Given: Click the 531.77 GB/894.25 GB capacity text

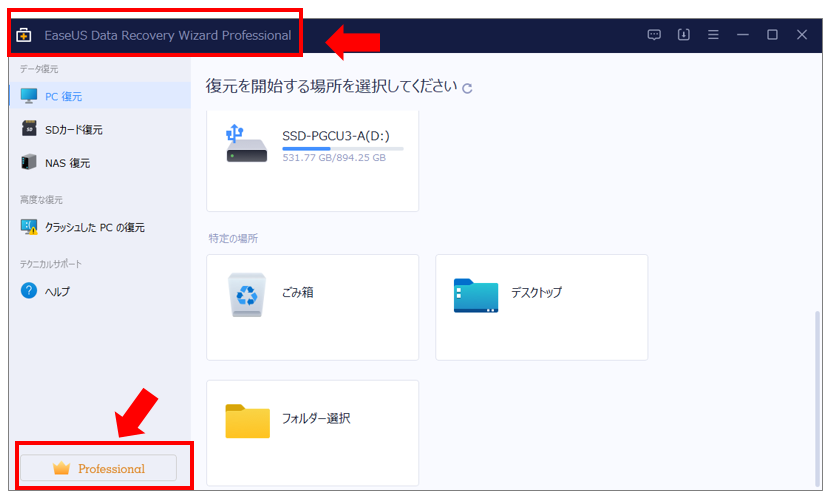Looking at the screenshot, I should (x=334, y=158).
